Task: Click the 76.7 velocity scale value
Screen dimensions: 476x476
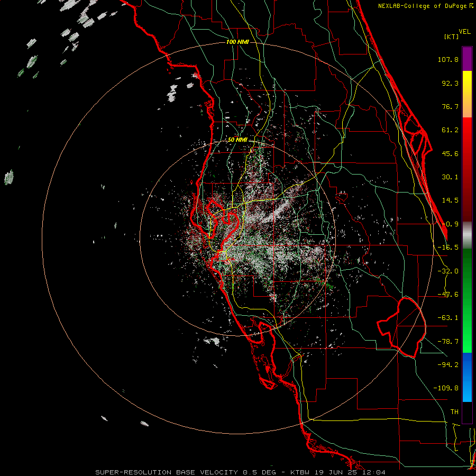Action: [450, 106]
